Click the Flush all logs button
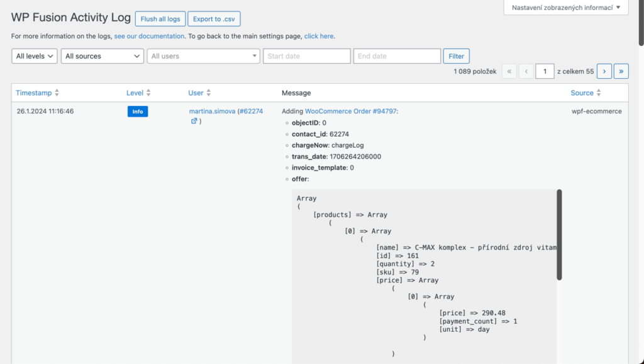Viewport: 644px width, 364px height. point(160,19)
